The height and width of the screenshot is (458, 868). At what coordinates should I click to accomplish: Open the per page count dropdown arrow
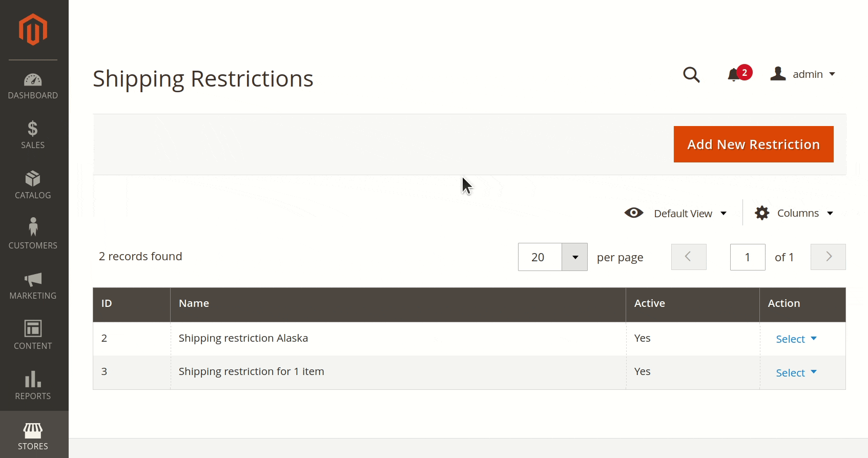[575, 257]
